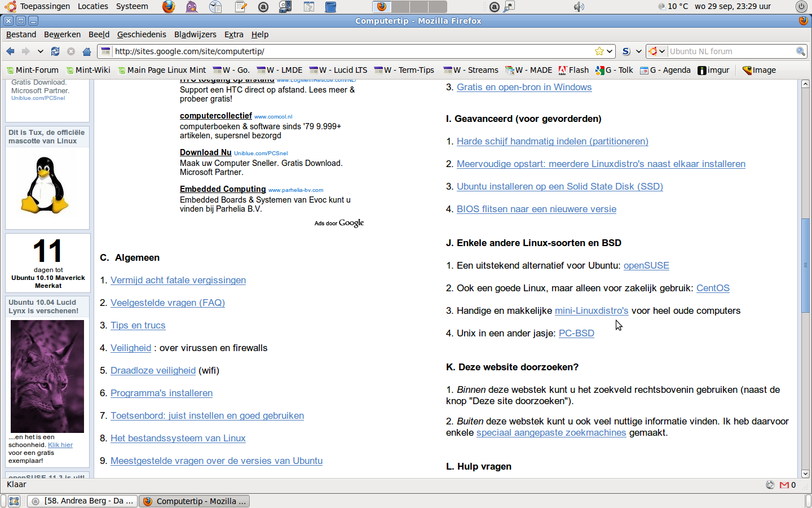Stop loading the page

tap(71, 51)
